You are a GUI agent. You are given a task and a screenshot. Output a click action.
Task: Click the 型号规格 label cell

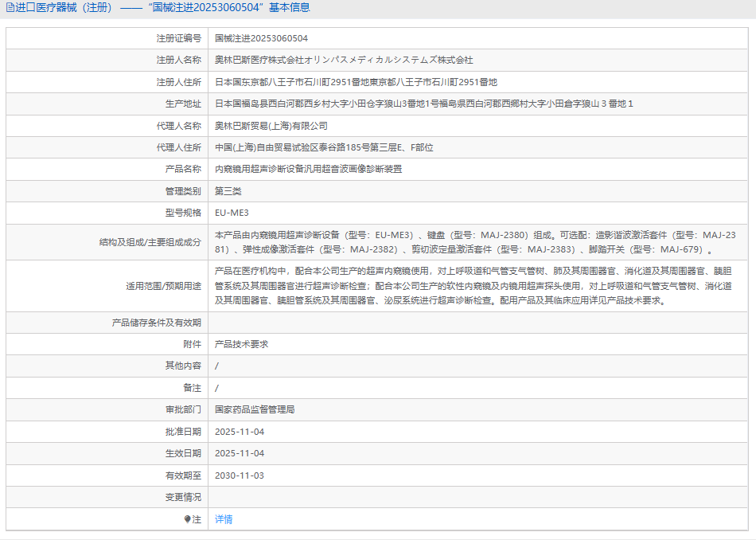pyautogui.click(x=107, y=213)
